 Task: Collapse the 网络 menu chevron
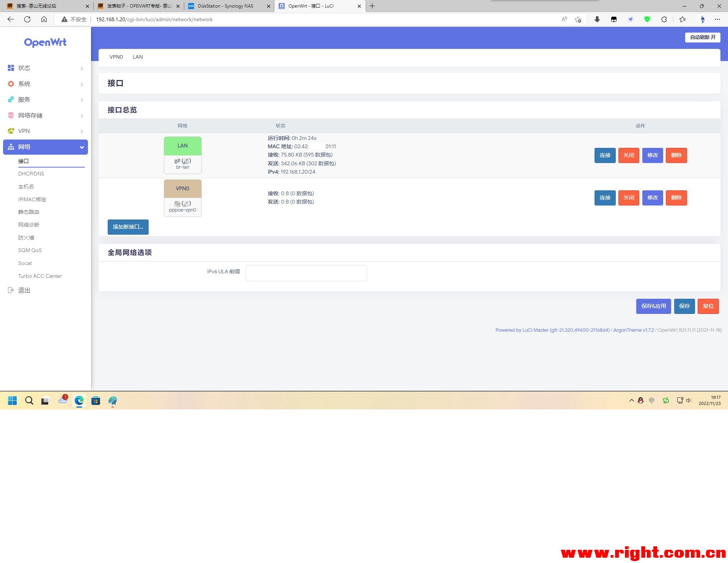point(82,147)
